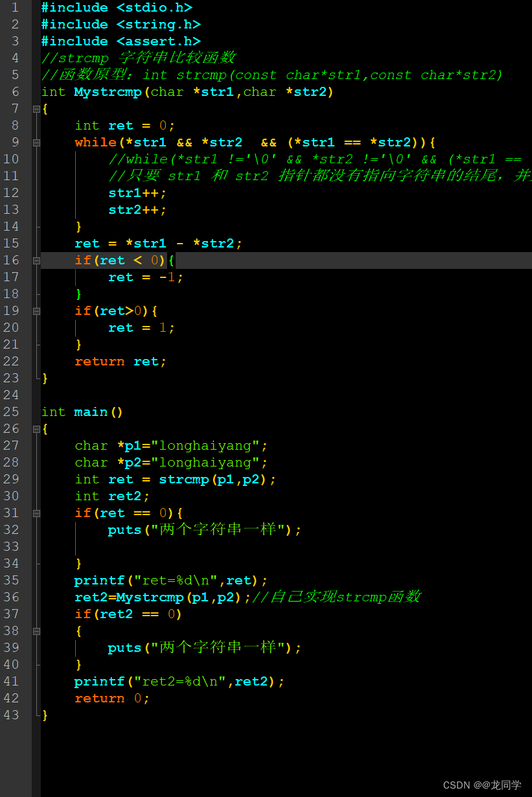532x797 pixels.
Task: Click the 'while' keyword on line 9
Action: tap(95, 143)
